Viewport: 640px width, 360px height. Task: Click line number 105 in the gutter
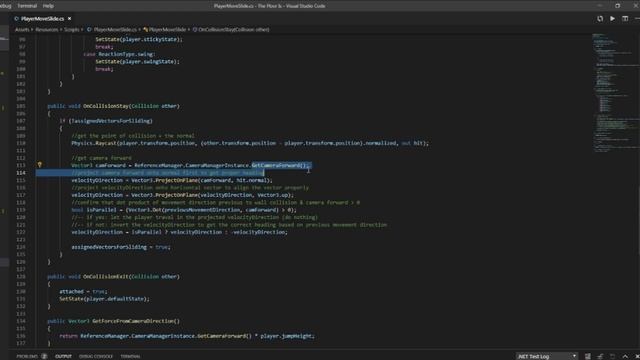pyautogui.click(x=21, y=106)
